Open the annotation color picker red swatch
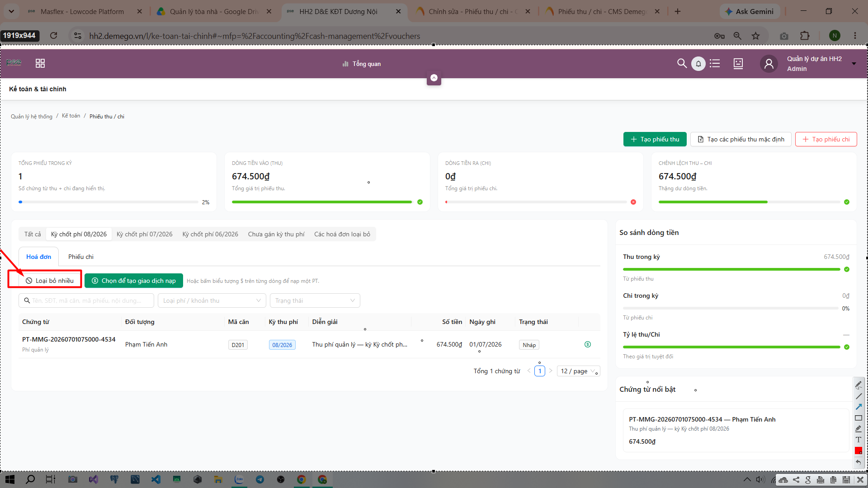Screen dimensions: 868x488 coord(859,450)
